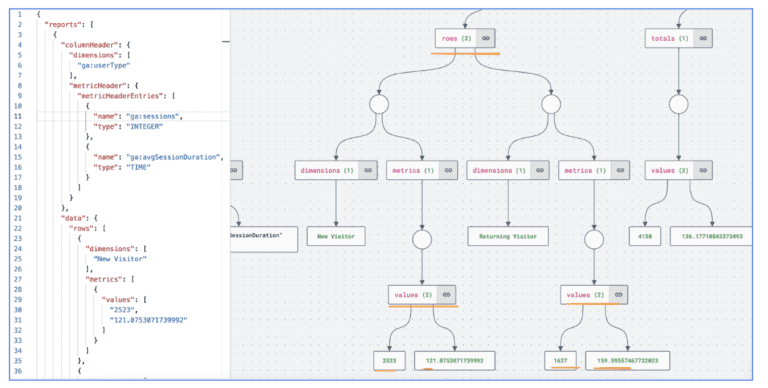The image size is (768, 388).
Task: Click line number 1 in the editor gutter
Action: coord(20,15)
